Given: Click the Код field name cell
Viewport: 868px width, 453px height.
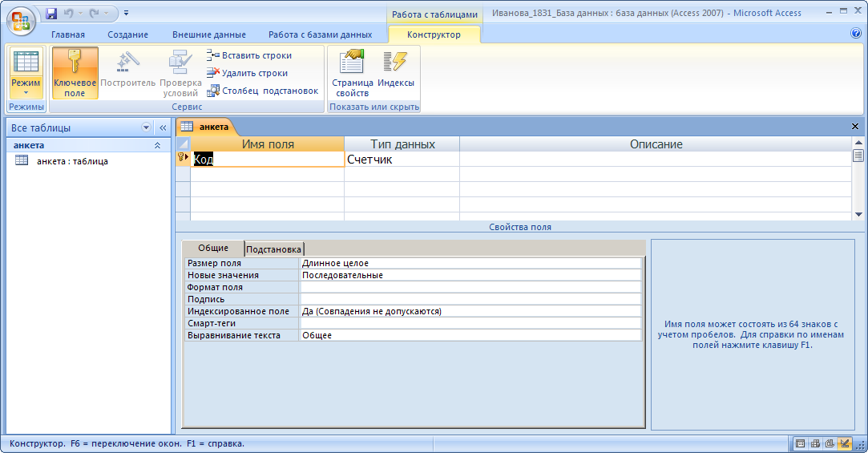Looking at the screenshot, I should 268,160.
